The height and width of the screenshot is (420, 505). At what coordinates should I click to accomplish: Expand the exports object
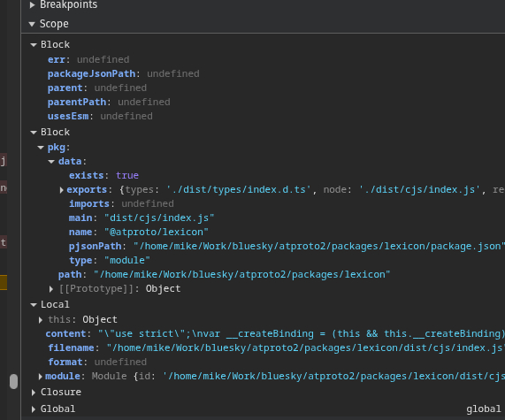pos(62,190)
